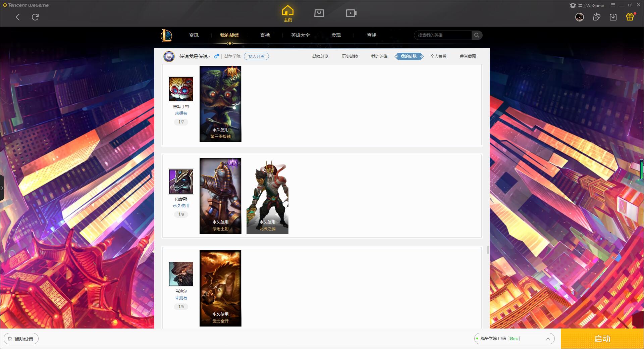Click the 1/5 skin count for 乌迪尔
This screenshot has height=349, width=644.
tap(181, 307)
